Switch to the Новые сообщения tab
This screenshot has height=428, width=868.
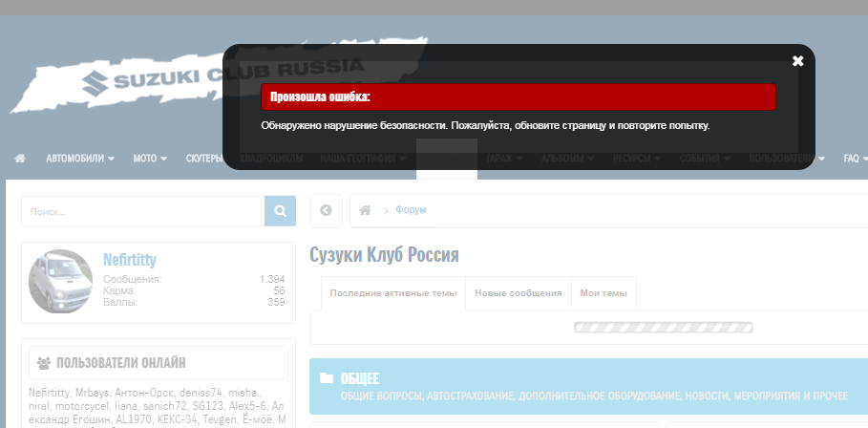[x=519, y=293]
